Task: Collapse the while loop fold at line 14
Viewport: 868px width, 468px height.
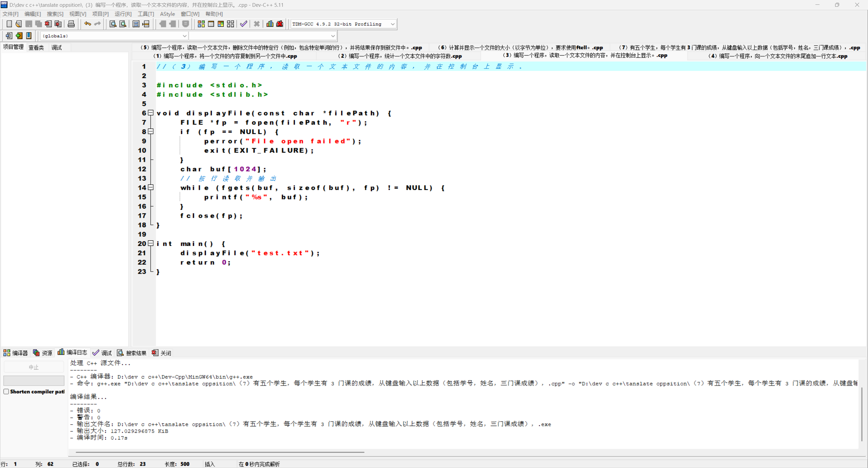Action: click(151, 187)
